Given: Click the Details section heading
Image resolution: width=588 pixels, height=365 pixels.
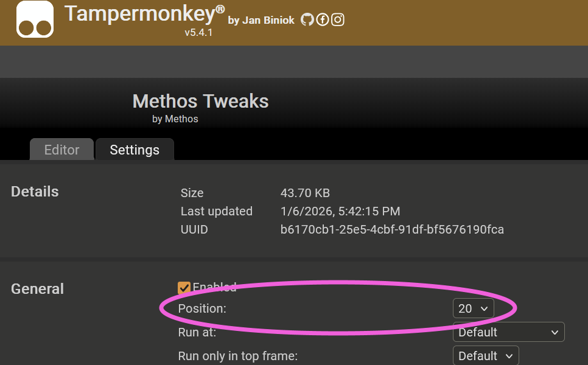Looking at the screenshot, I should pyautogui.click(x=35, y=192).
